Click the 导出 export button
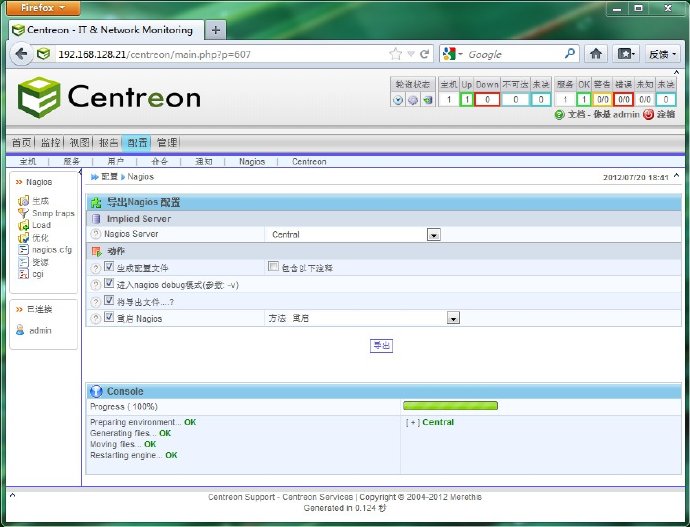 [x=381, y=345]
